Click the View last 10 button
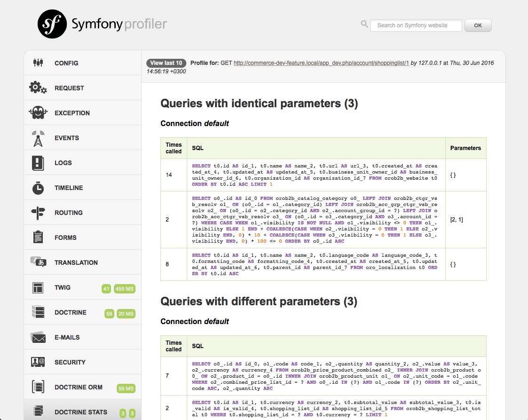 click(166, 63)
